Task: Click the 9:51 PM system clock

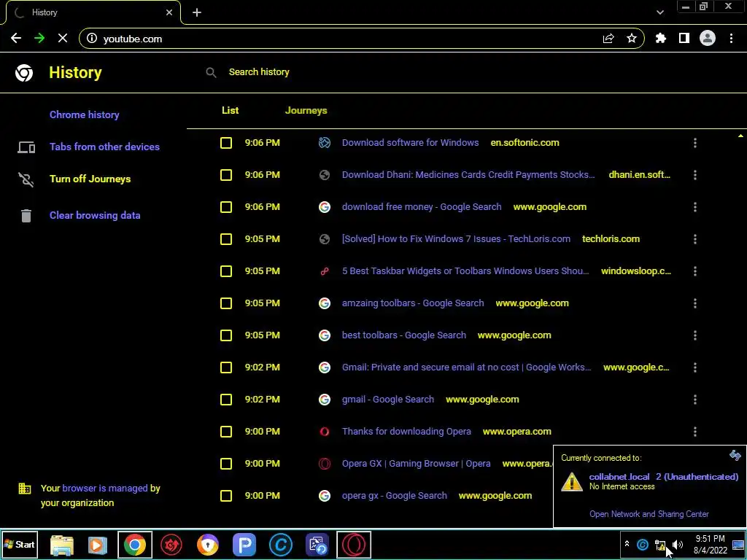Action: 710,539
